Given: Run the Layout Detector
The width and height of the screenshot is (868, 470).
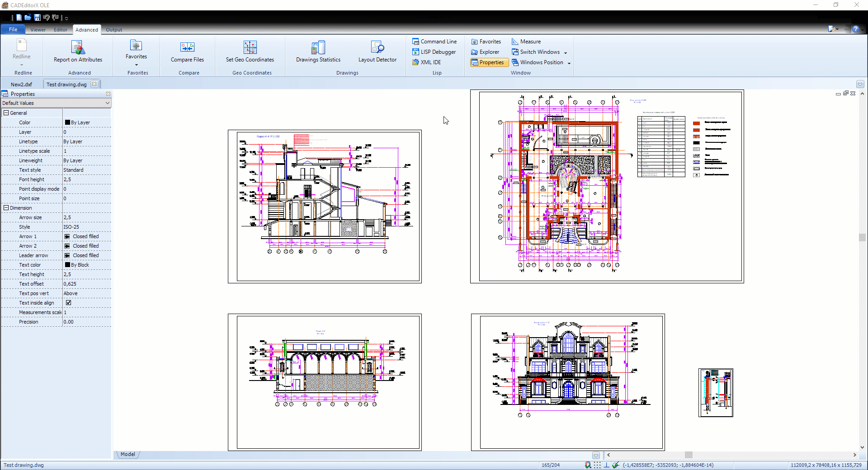Looking at the screenshot, I should pos(377,52).
